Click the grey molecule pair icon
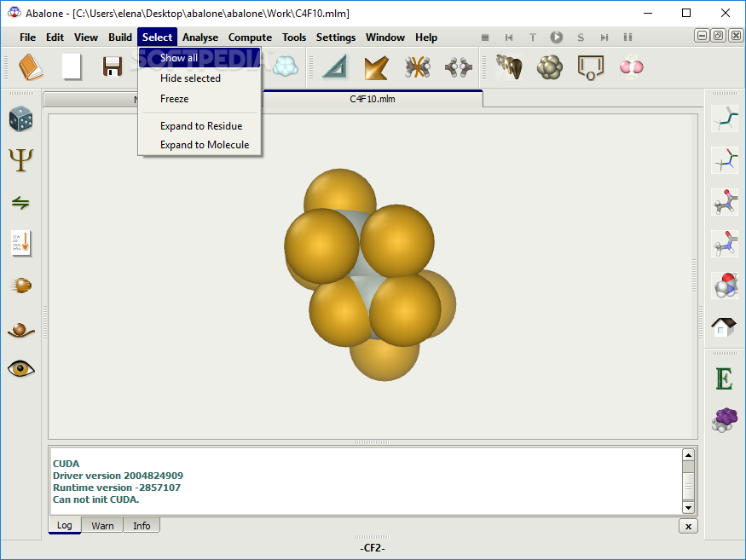Viewport: 746px width, 560px height. pyautogui.click(x=459, y=66)
